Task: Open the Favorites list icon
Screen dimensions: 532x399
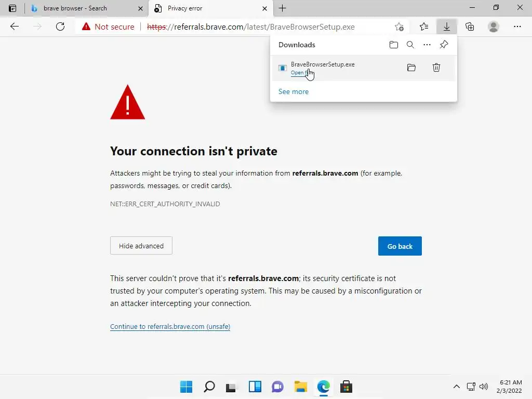Action: (424, 26)
